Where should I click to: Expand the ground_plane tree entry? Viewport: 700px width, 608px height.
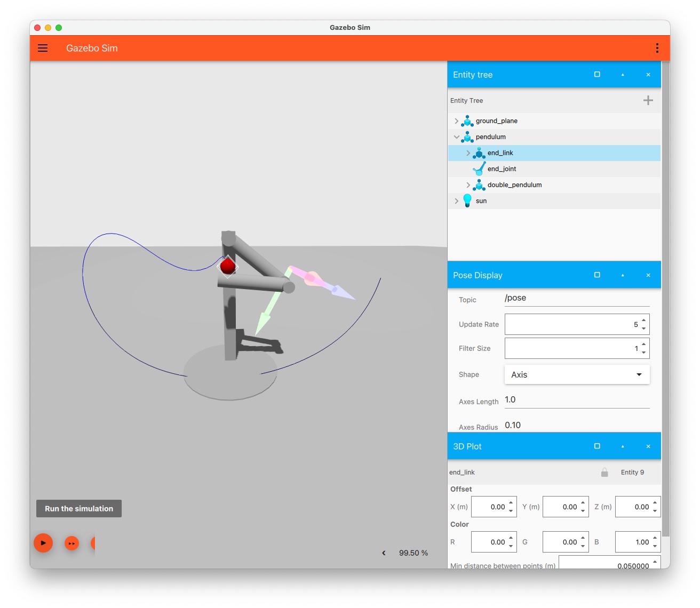pyautogui.click(x=456, y=121)
